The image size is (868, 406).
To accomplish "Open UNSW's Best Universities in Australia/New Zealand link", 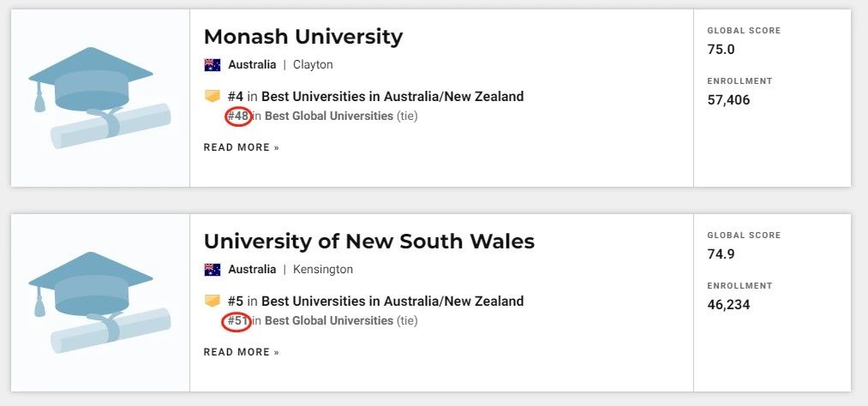I will coord(392,301).
